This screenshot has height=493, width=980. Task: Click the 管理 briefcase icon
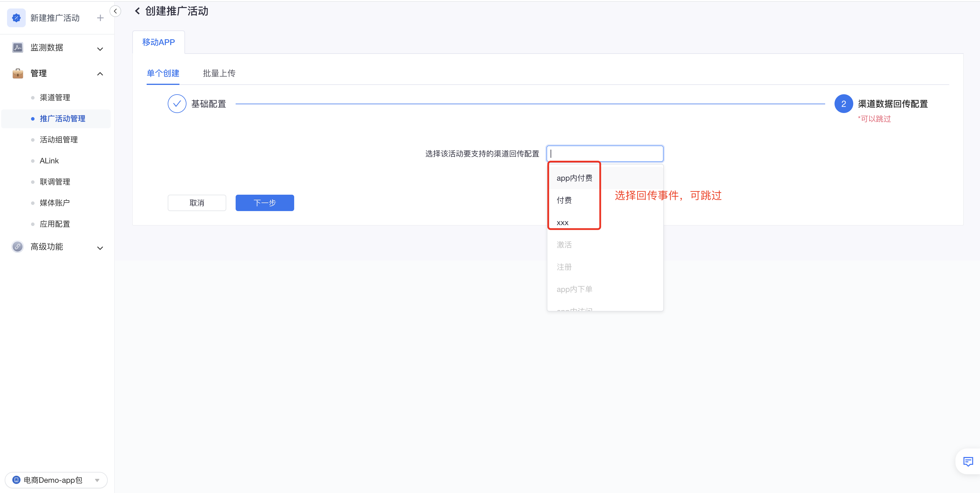(18, 73)
